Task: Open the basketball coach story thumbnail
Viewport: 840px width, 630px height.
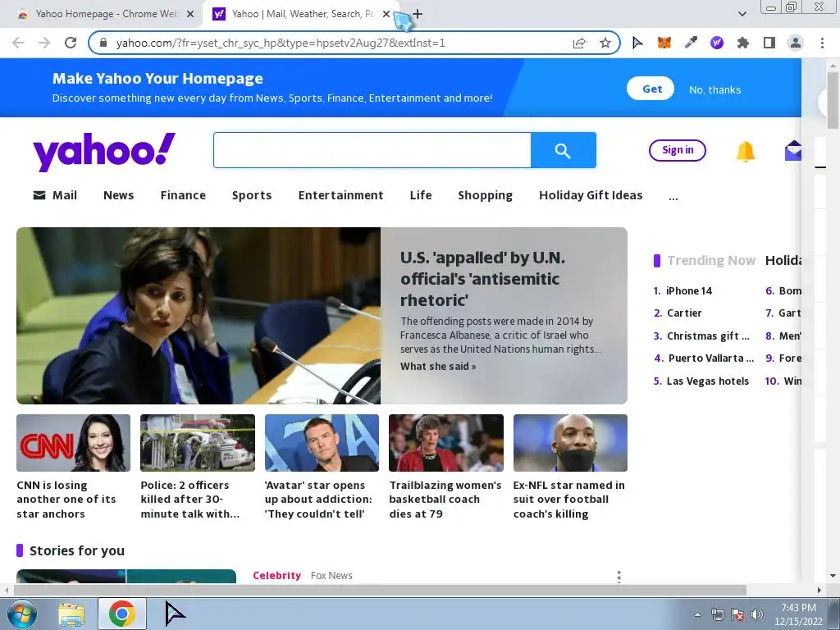Action: coord(446,442)
